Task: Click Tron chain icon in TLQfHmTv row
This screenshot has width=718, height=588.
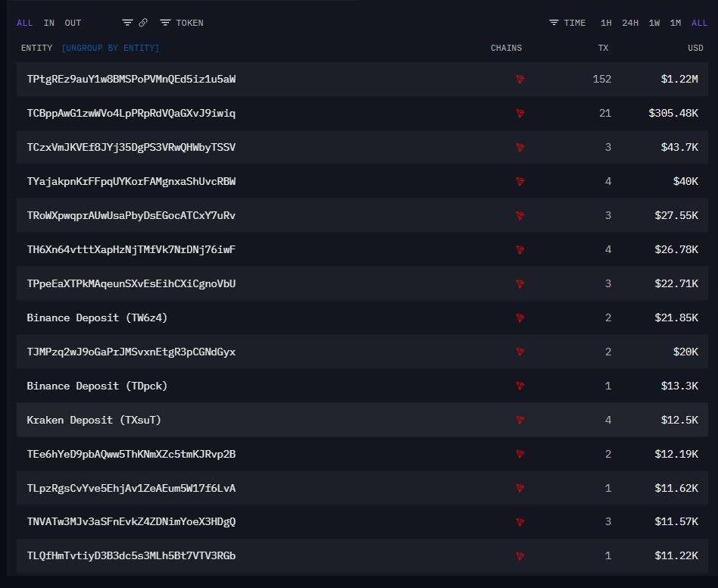Action: tap(520, 556)
